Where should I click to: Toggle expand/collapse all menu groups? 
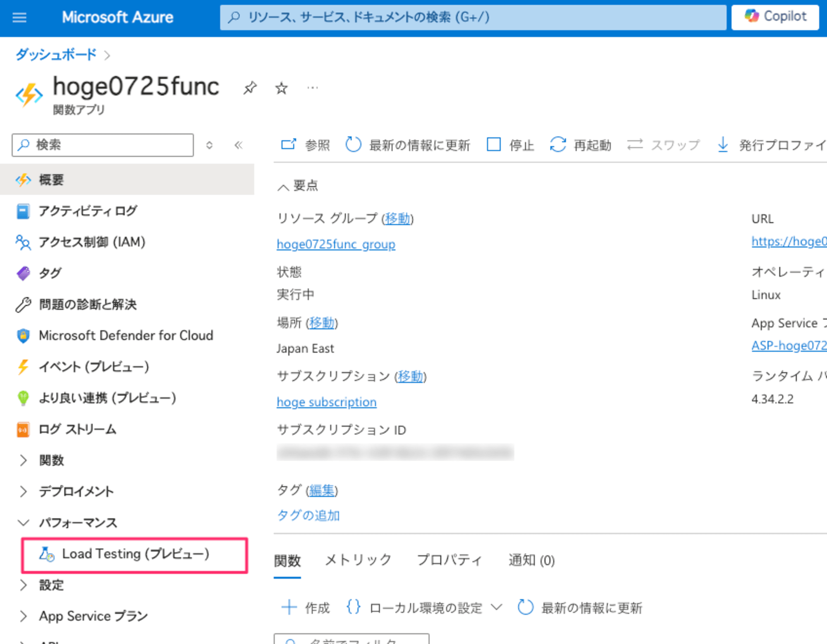coord(209,145)
